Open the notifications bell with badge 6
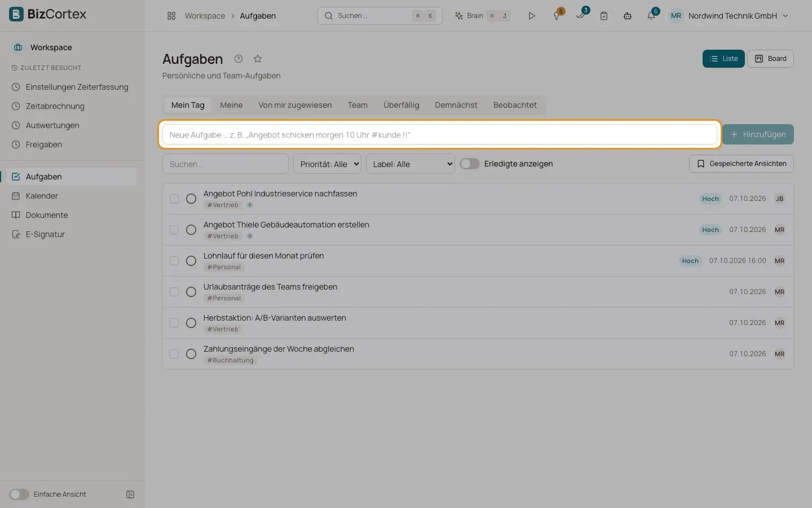Image resolution: width=812 pixels, height=508 pixels. (x=651, y=15)
